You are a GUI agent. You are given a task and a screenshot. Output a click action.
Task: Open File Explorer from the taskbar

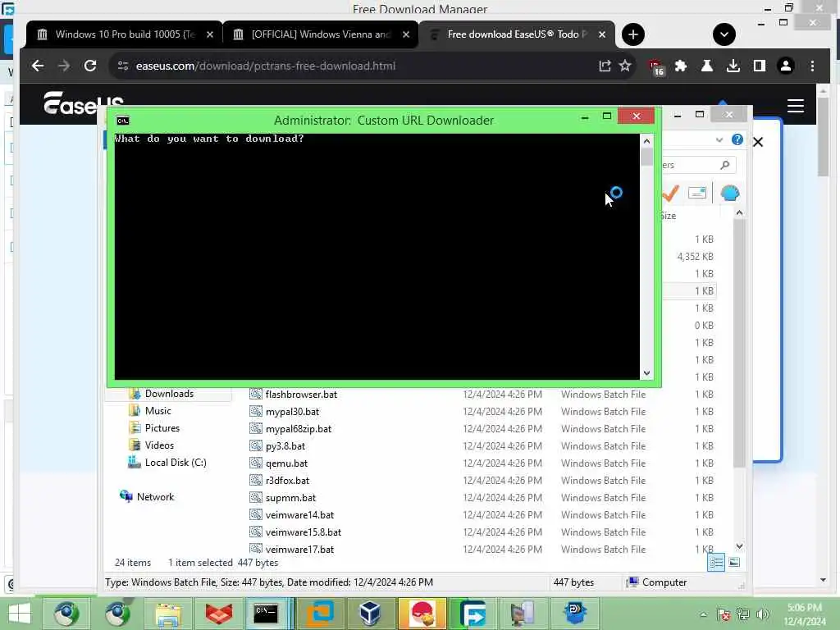point(168,614)
